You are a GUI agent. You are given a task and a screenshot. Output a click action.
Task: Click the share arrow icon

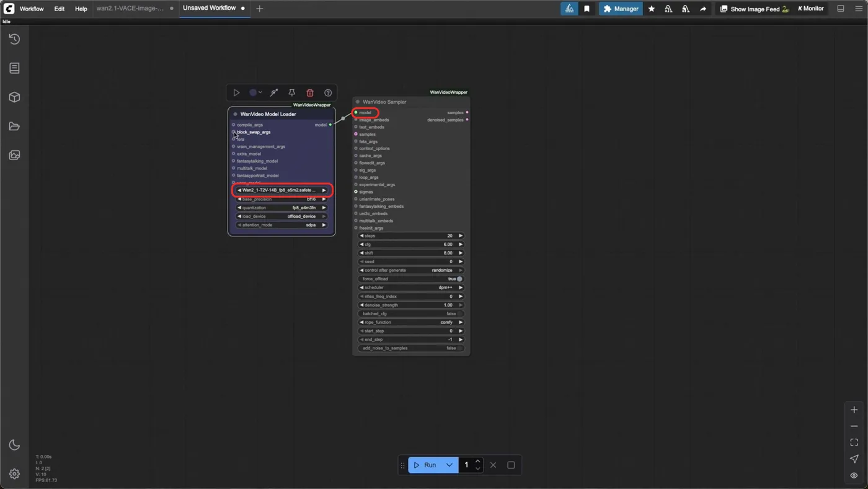tap(703, 9)
